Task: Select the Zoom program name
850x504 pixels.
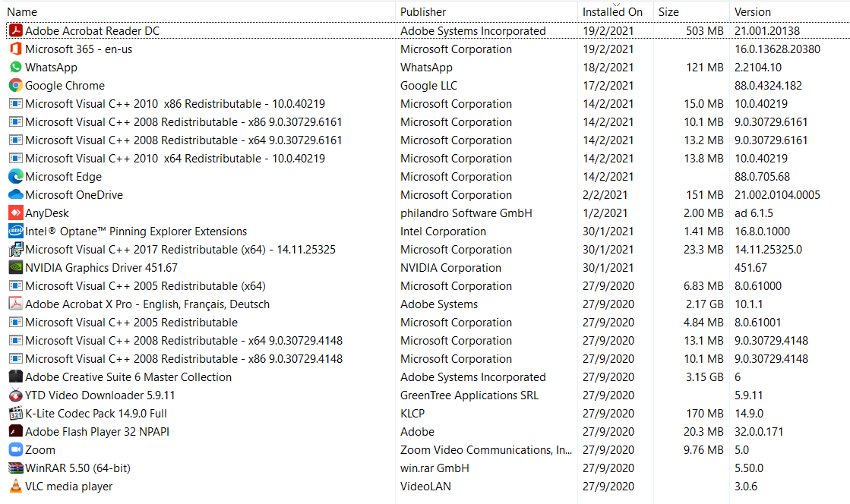Action: coord(39,450)
